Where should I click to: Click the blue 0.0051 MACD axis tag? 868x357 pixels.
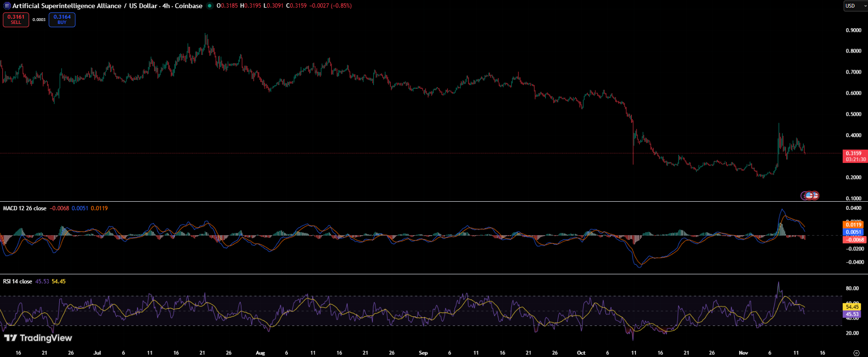tap(854, 232)
